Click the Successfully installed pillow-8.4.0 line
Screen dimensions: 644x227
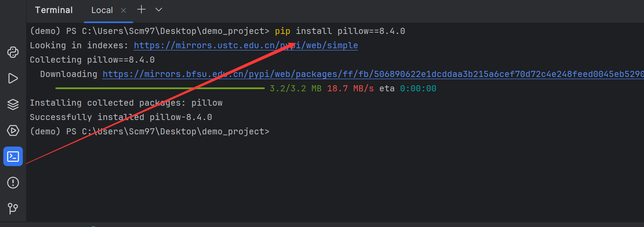(x=120, y=117)
